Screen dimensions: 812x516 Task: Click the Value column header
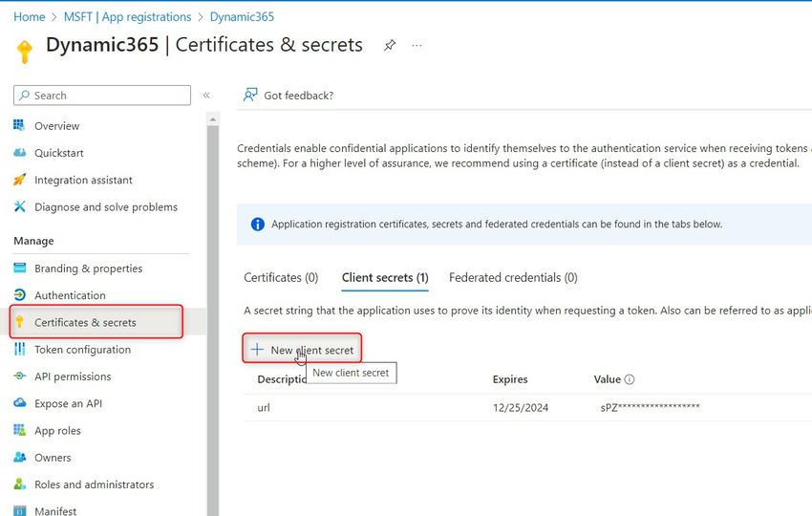[x=607, y=379]
